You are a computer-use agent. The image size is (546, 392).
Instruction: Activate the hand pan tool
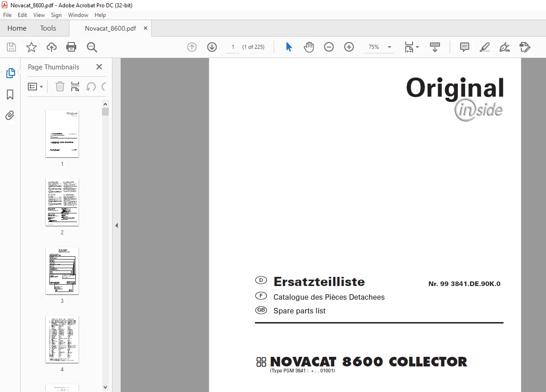(309, 47)
